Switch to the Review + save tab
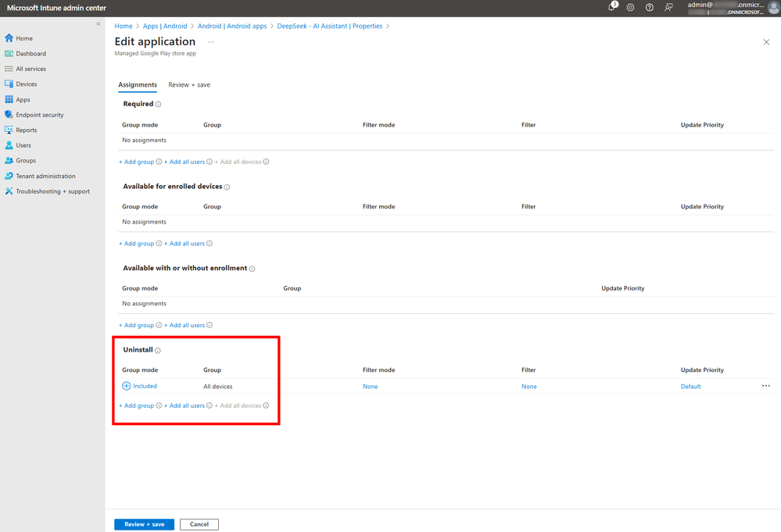Screen dimensions: 781x532 pos(189,85)
